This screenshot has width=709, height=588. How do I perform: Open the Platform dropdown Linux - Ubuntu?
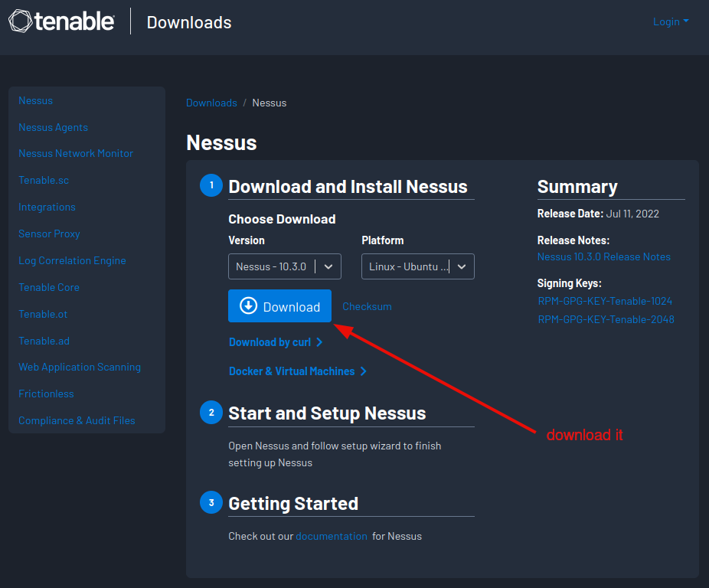click(417, 266)
